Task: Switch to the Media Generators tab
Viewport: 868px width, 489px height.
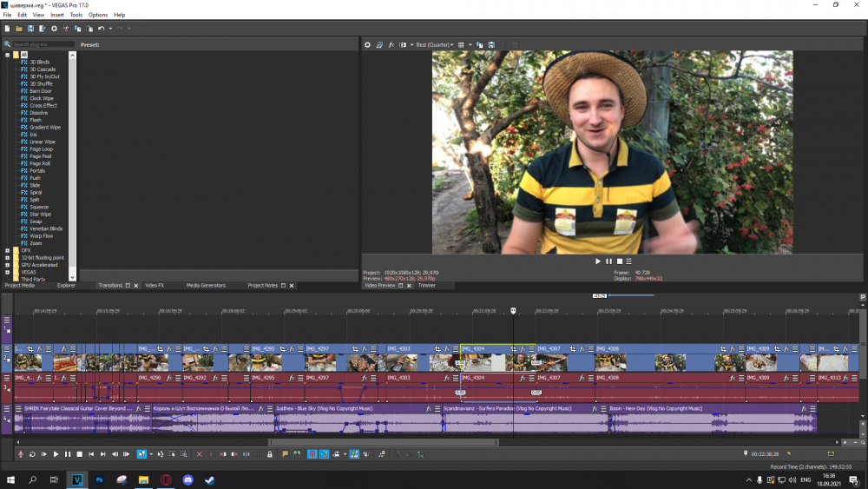Action: click(206, 285)
